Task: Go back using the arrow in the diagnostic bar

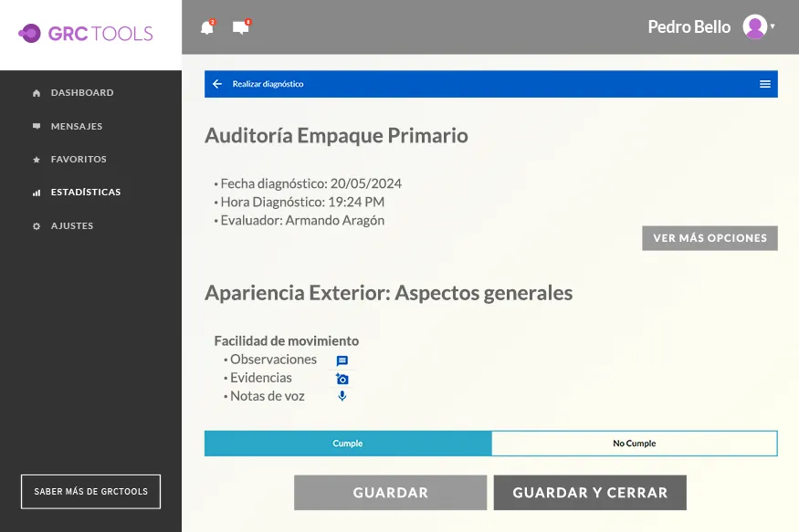Action: (x=217, y=83)
